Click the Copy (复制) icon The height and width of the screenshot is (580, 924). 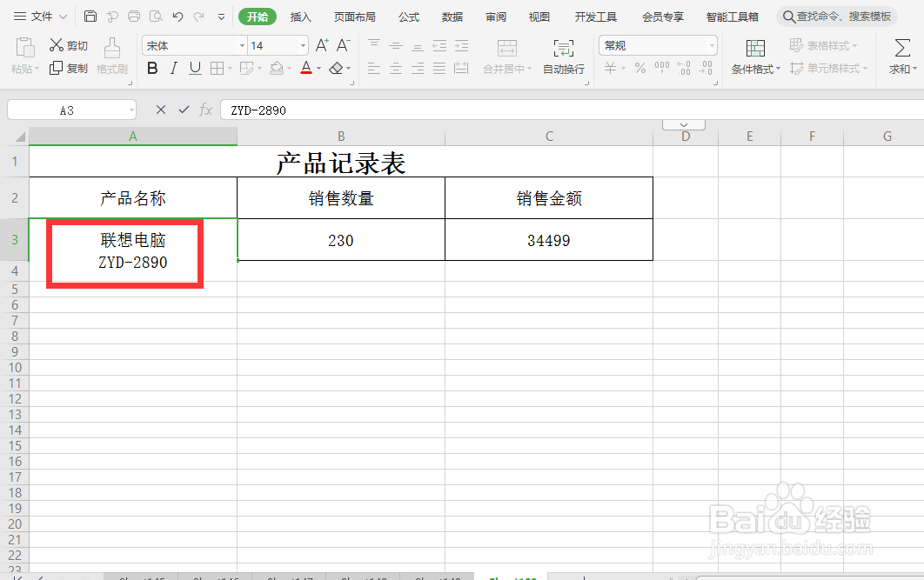56,69
